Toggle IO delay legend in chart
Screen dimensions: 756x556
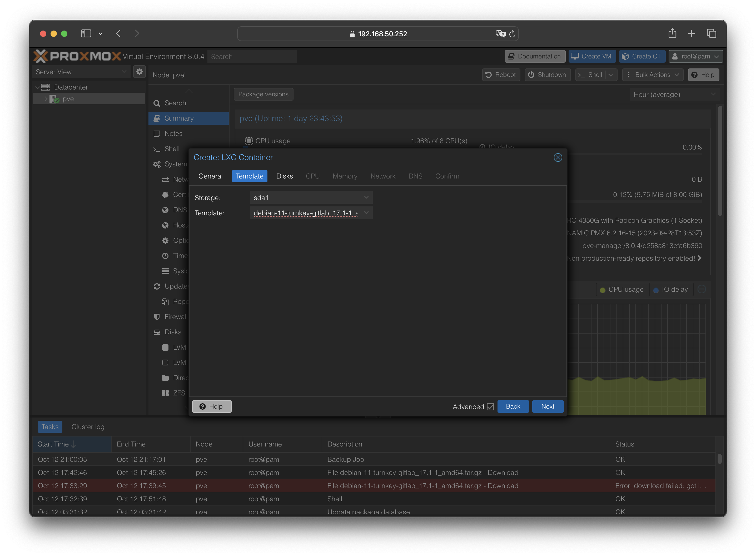coord(671,289)
